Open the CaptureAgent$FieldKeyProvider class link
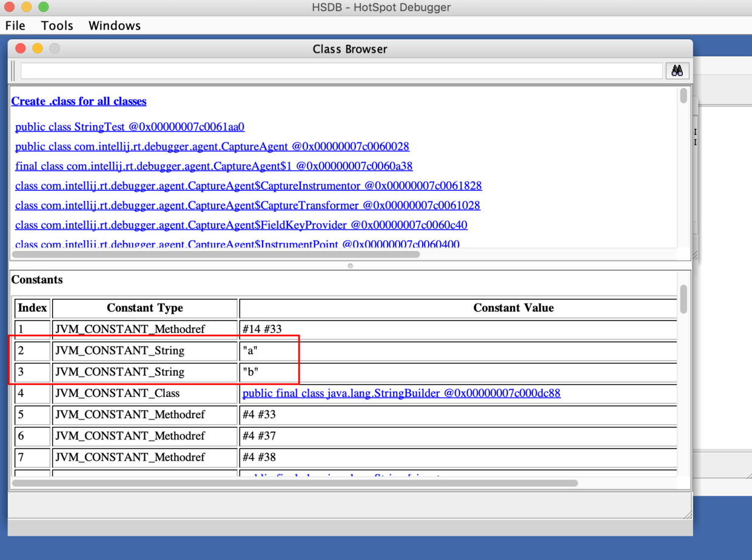752x560 pixels. tap(241, 225)
